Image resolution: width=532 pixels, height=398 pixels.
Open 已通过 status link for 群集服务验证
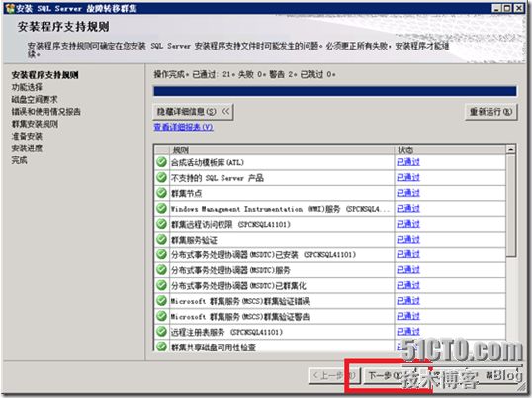click(x=408, y=240)
